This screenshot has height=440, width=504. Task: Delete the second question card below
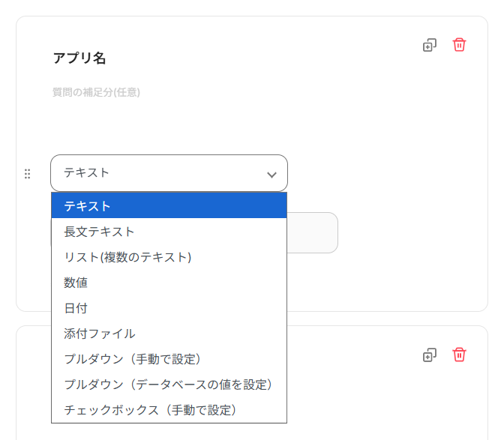click(x=459, y=355)
